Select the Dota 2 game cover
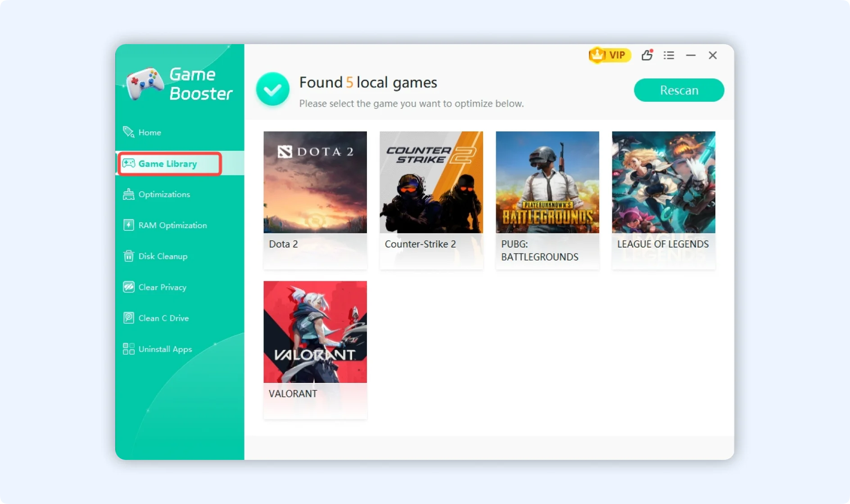Image resolution: width=850 pixels, height=504 pixels. click(x=315, y=182)
